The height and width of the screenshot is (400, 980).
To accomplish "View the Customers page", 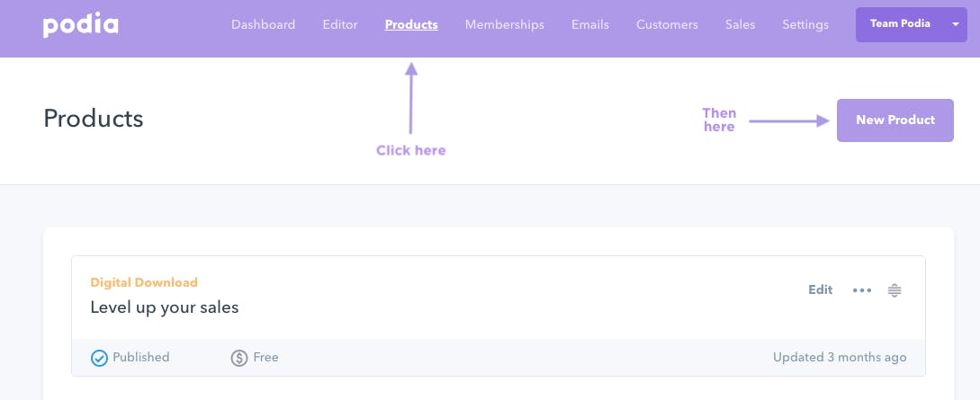I will [x=667, y=25].
